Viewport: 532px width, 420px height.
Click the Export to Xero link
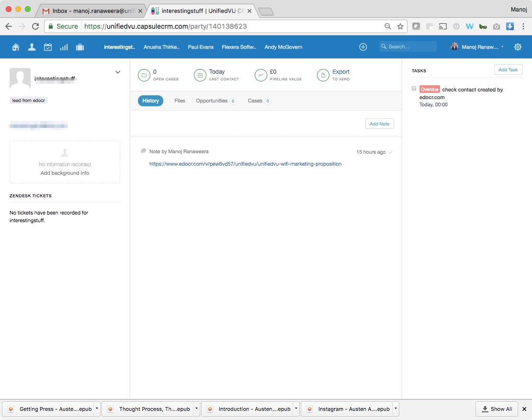340,72
